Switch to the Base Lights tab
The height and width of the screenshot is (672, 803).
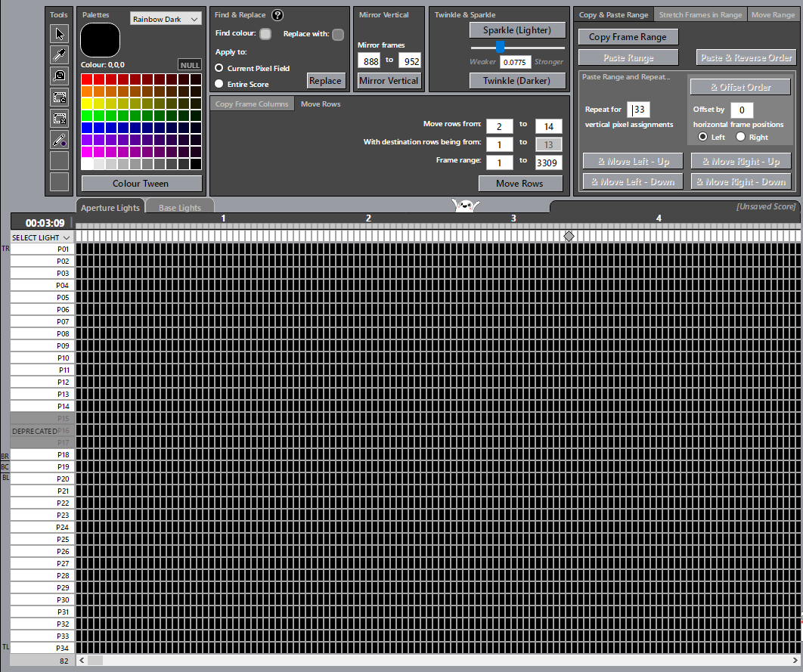(179, 208)
